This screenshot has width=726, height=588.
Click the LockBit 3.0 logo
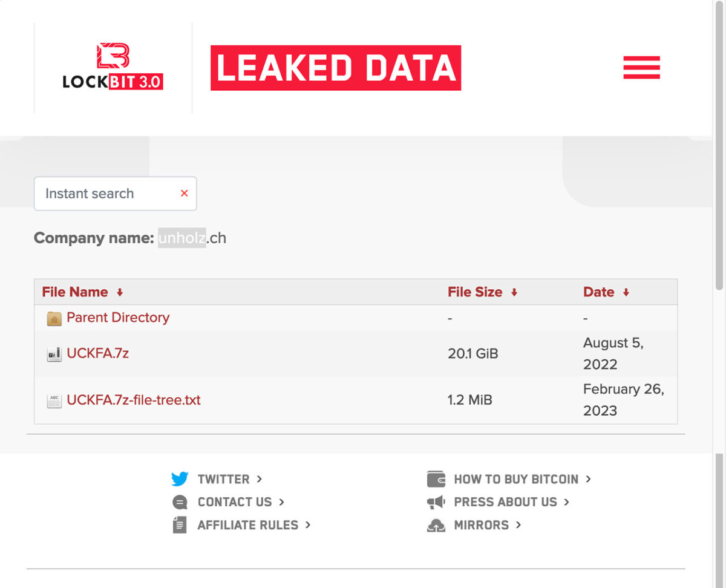coord(112,68)
